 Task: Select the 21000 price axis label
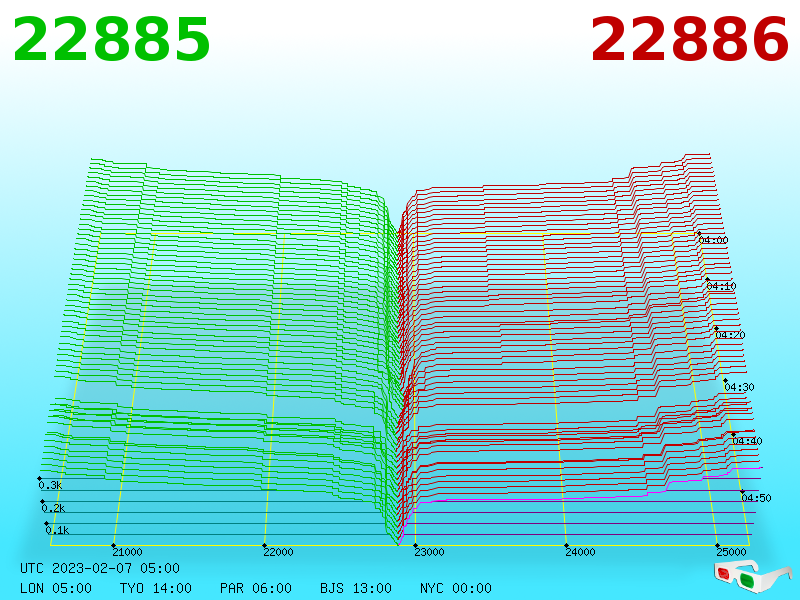click(128, 552)
